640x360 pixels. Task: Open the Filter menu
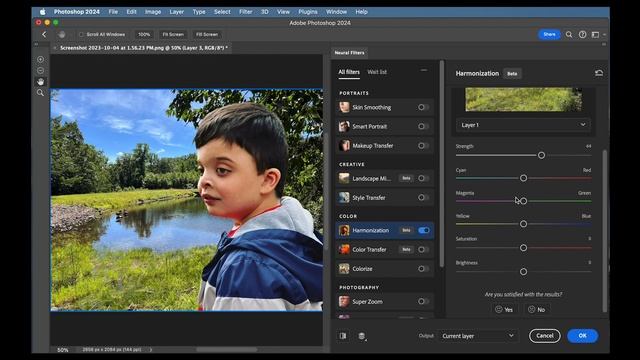click(x=245, y=12)
